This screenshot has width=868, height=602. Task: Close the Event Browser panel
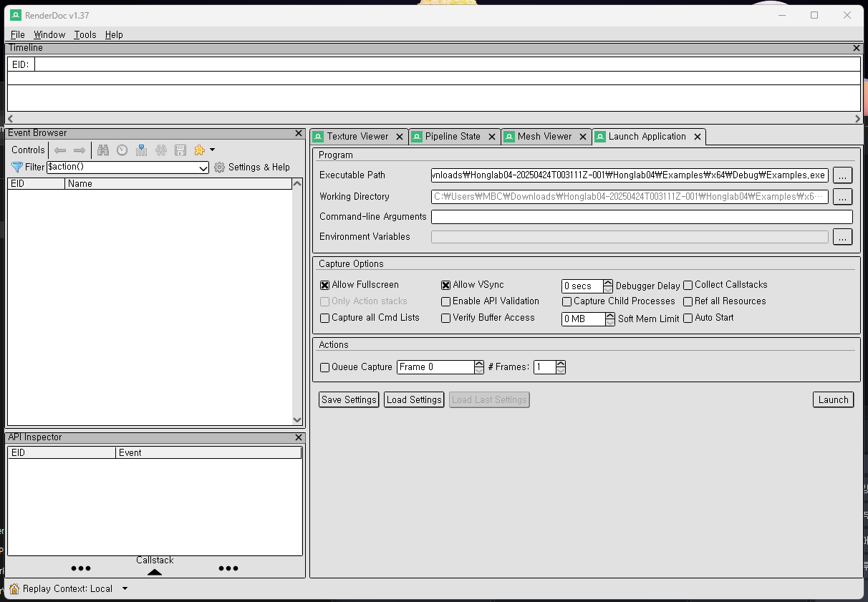(x=299, y=133)
